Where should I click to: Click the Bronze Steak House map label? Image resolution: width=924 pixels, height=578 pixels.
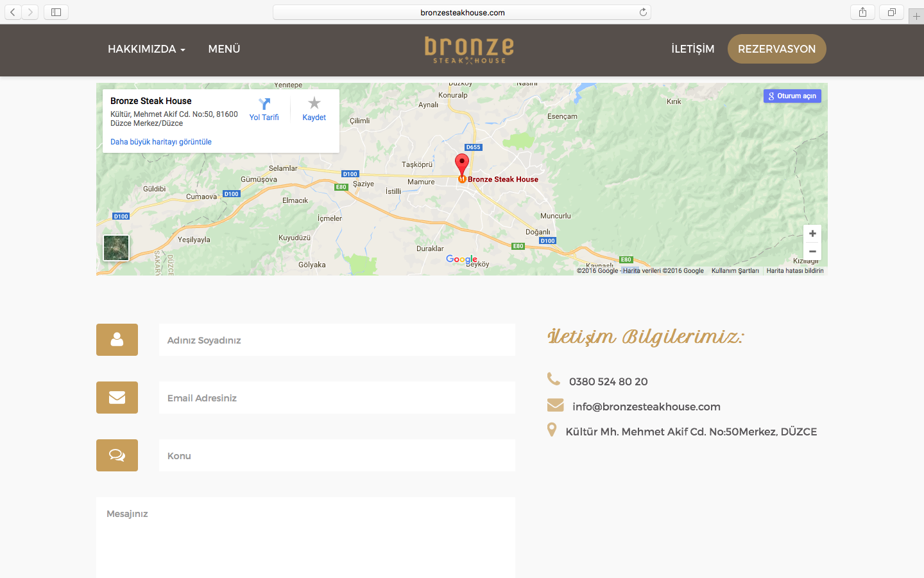pos(503,179)
